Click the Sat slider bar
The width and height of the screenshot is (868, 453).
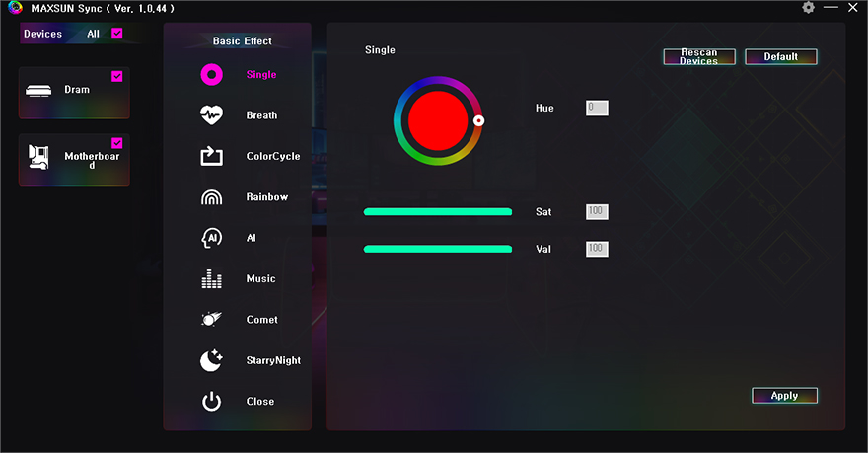(x=438, y=211)
